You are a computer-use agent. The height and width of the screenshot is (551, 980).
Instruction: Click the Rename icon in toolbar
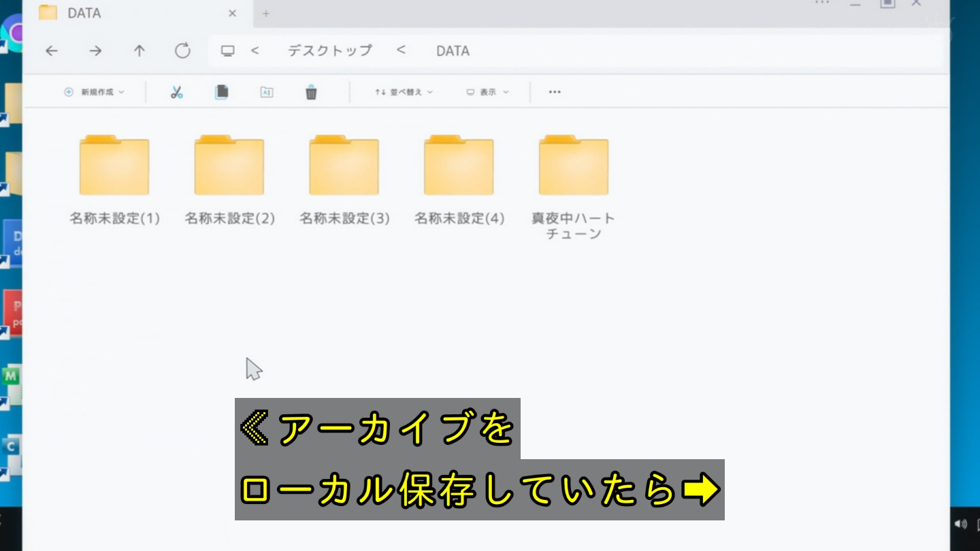click(x=267, y=93)
